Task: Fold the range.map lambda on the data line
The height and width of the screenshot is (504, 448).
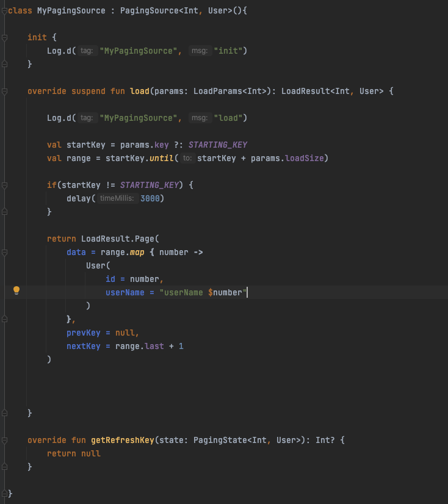Action: (x=4, y=253)
